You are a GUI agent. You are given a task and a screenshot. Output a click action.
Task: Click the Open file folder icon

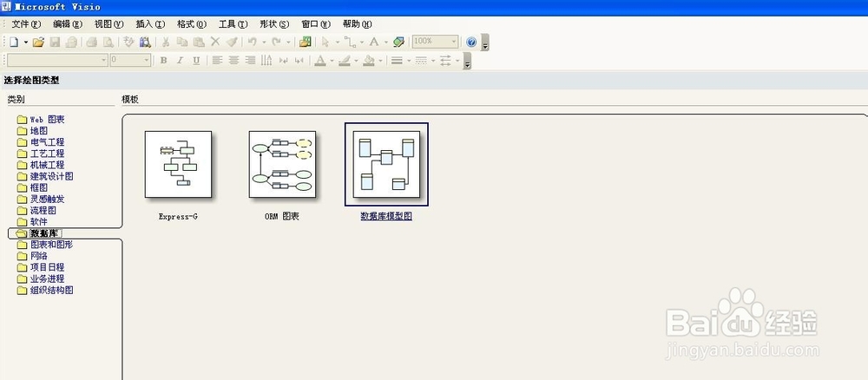pos(38,42)
